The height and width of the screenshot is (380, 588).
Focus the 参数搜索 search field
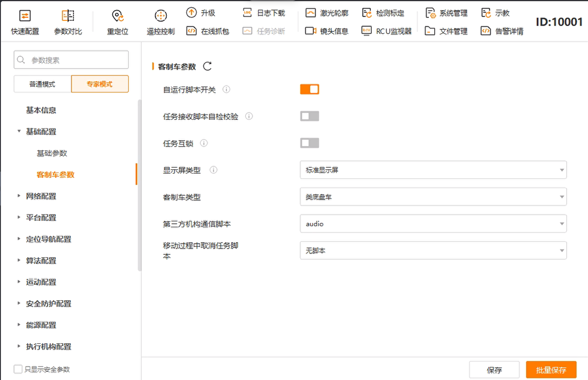(x=71, y=60)
